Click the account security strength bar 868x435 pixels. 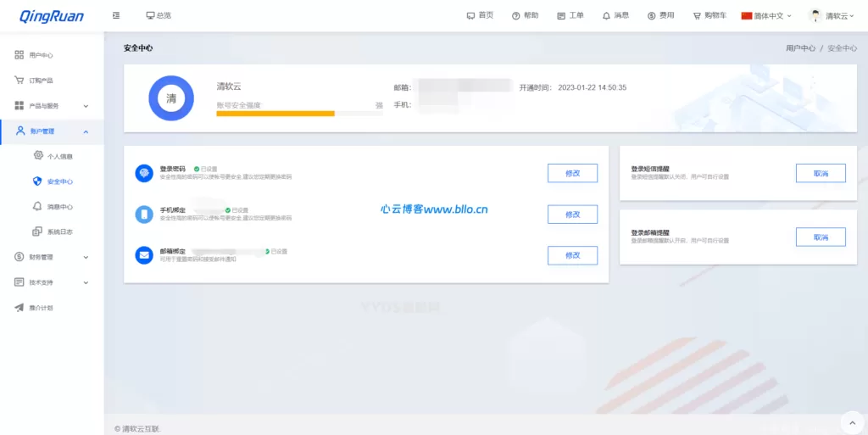tap(299, 114)
